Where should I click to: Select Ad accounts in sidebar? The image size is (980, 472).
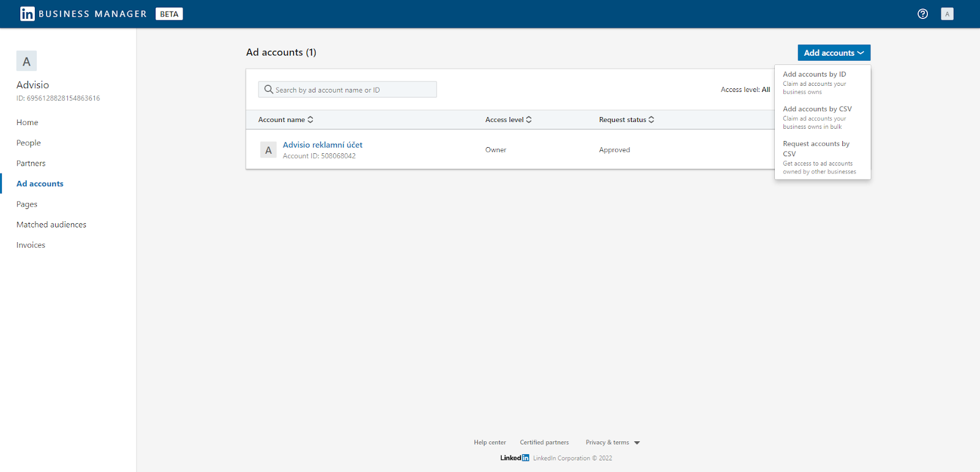pos(40,184)
